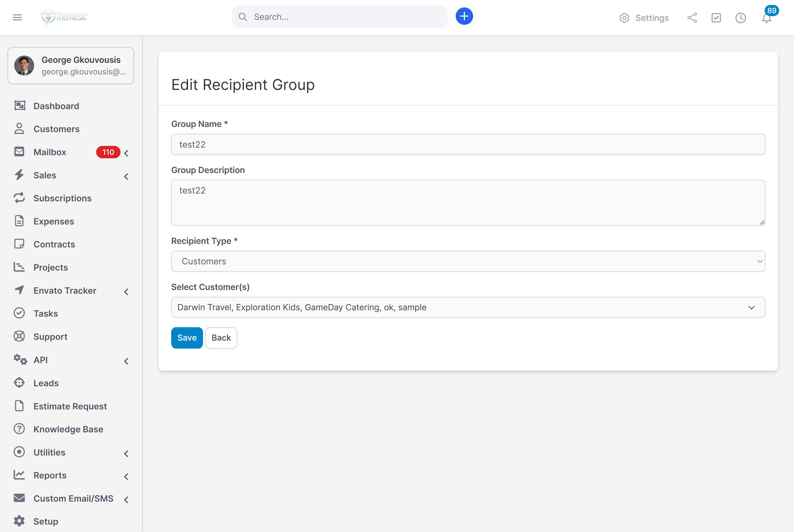This screenshot has width=794, height=532.
Task: Open the clock/timer icon in top bar
Action: click(741, 18)
